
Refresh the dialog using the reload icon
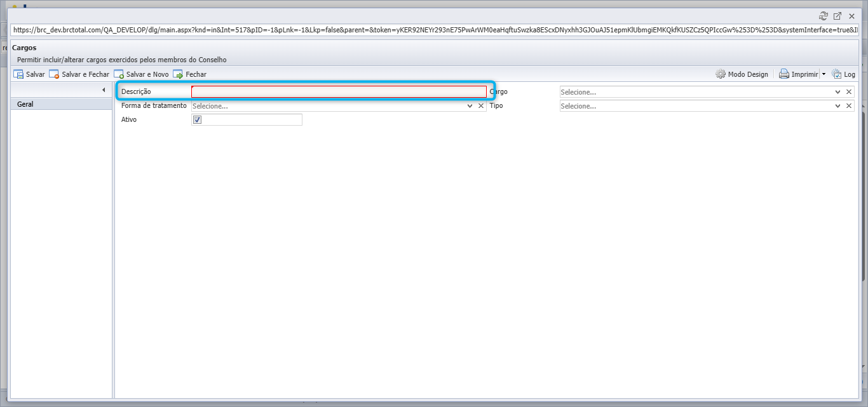[824, 16]
